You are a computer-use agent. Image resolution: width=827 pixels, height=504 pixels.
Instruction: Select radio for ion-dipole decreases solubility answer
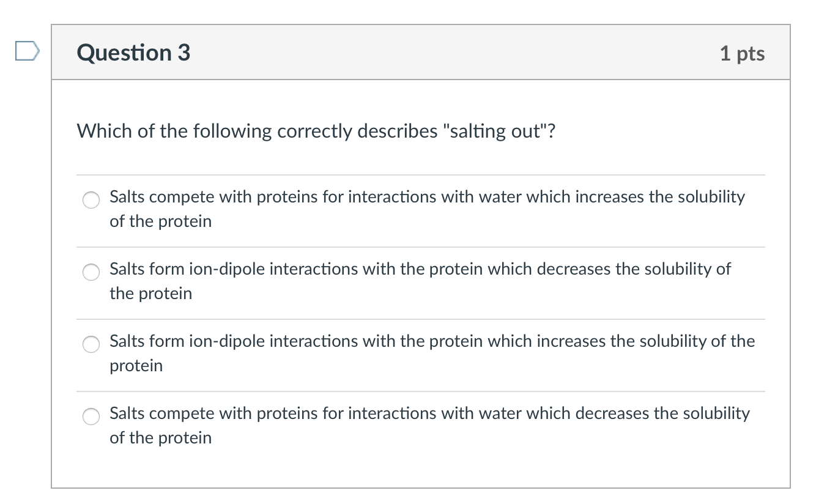[x=91, y=272]
